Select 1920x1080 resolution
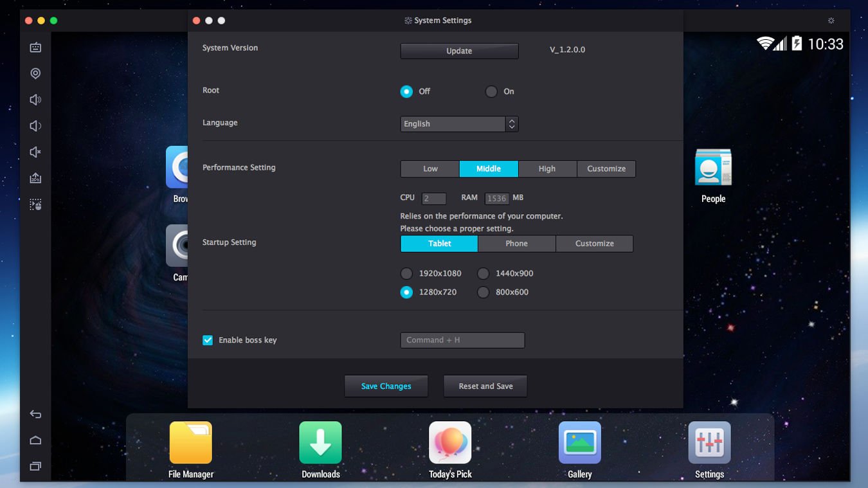The width and height of the screenshot is (868, 488). pos(406,273)
